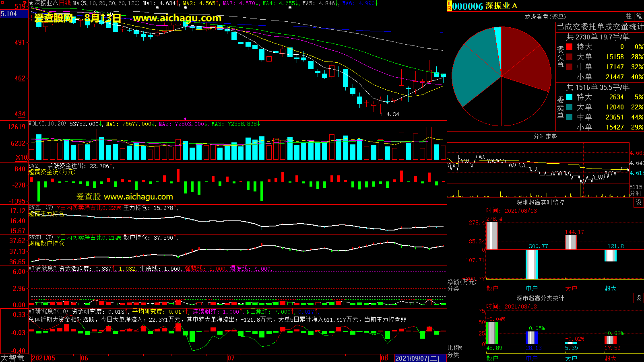Image resolution: width=644 pixels, height=362 pixels.
Task: Click MA(5,10,20,30,60,120) indicator parameters
Action: 106,3
